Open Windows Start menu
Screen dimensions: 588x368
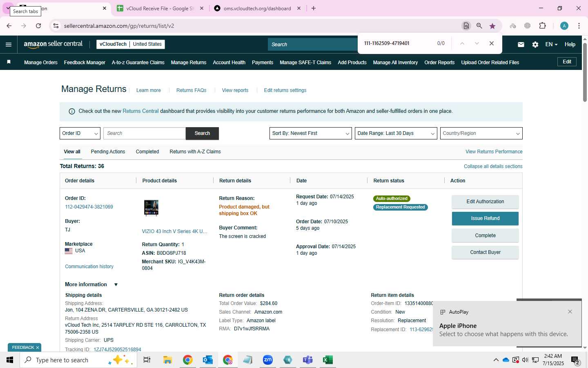click(10, 360)
